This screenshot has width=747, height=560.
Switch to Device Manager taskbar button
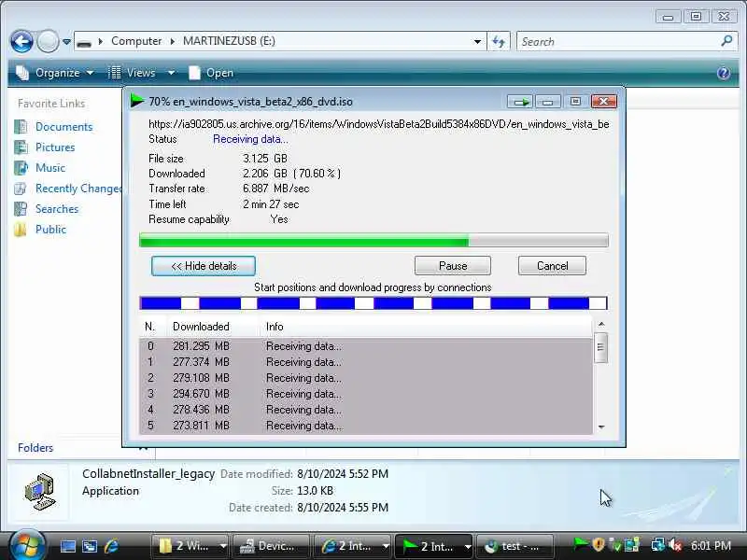[x=270, y=546]
